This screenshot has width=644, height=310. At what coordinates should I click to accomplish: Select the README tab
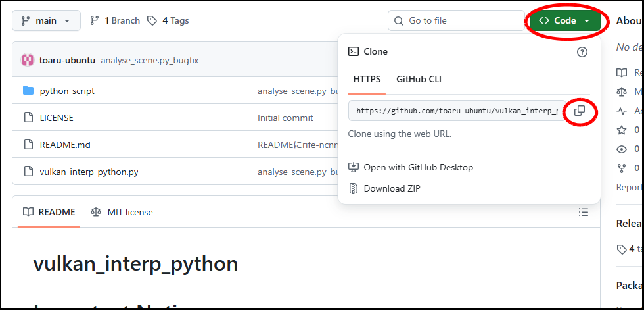point(49,212)
